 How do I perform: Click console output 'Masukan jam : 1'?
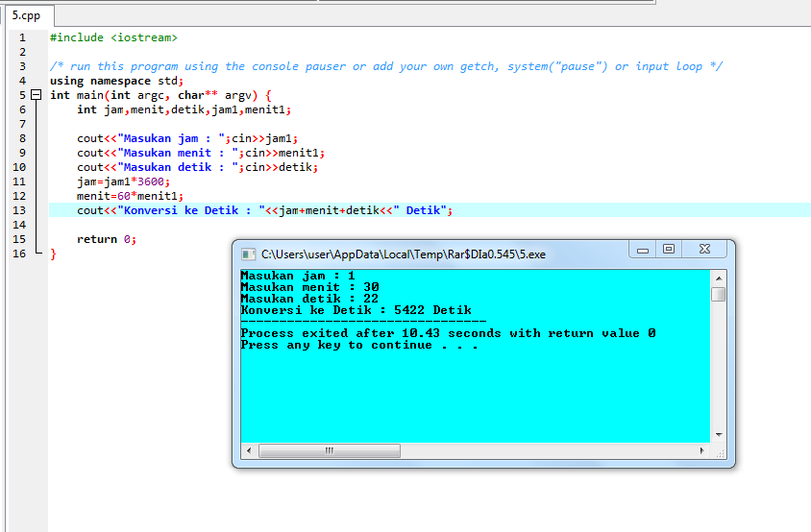[x=298, y=276]
